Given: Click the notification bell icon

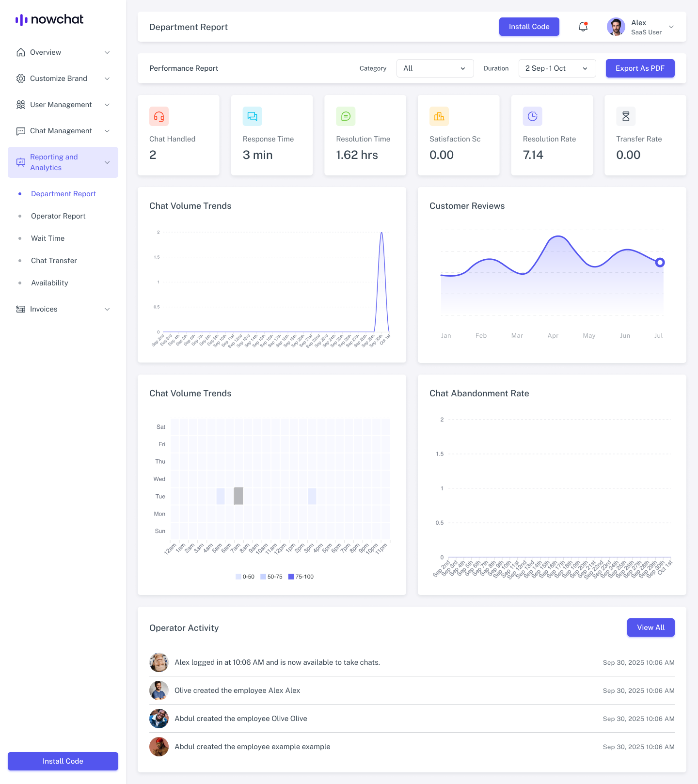Looking at the screenshot, I should tap(583, 27).
